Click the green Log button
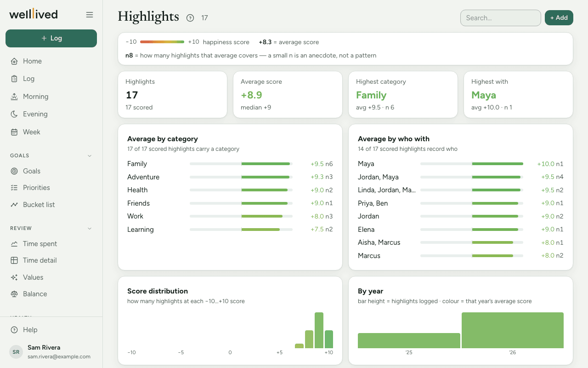The width and height of the screenshot is (588, 368). pyautogui.click(x=51, y=38)
